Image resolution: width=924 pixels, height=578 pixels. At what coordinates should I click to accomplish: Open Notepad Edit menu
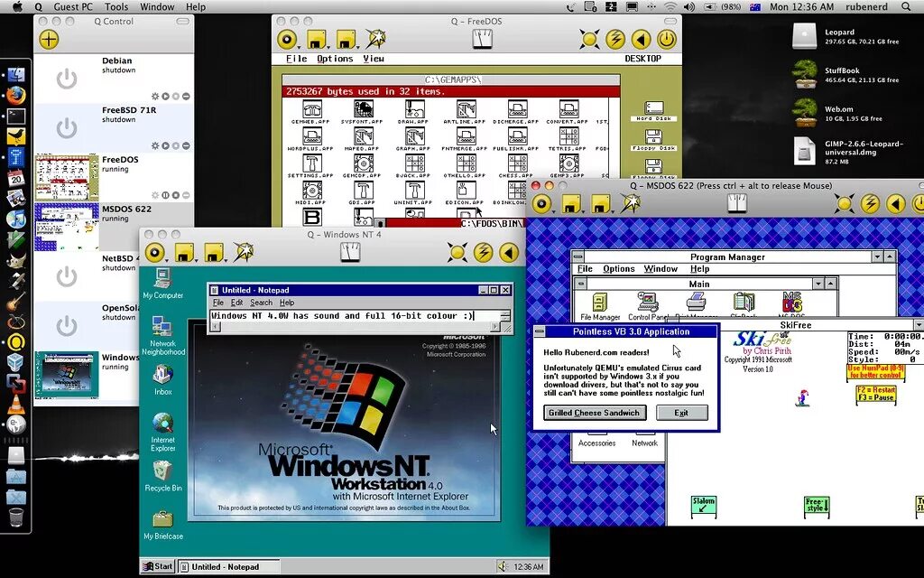[237, 303]
